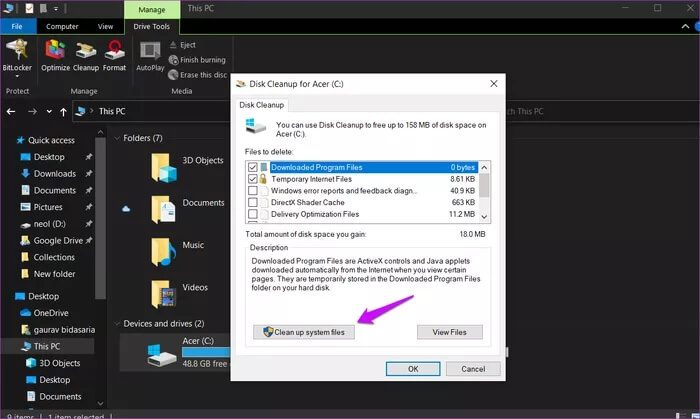Open the 3D Objects folder icon
This screenshot has width=700, height=419.
click(163, 167)
